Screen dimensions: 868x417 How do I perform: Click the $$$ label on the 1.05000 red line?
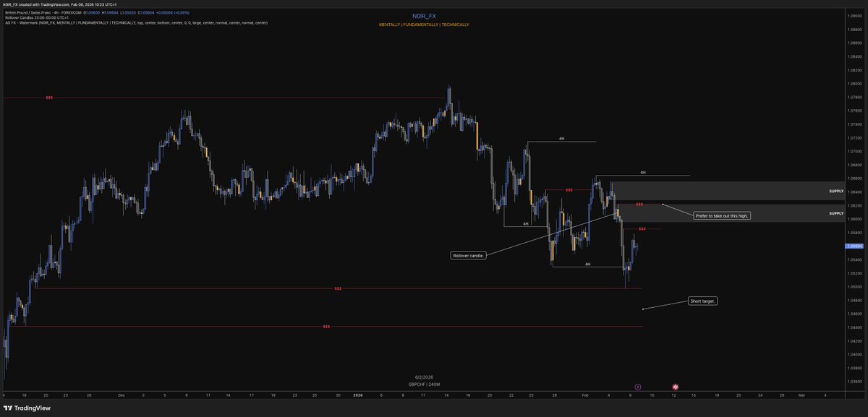339,288
